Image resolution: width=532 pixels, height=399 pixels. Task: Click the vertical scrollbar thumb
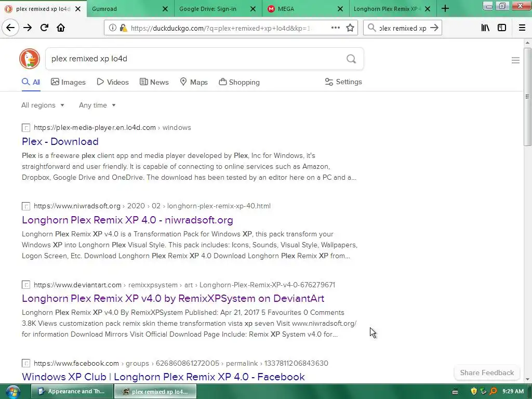point(527,97)
